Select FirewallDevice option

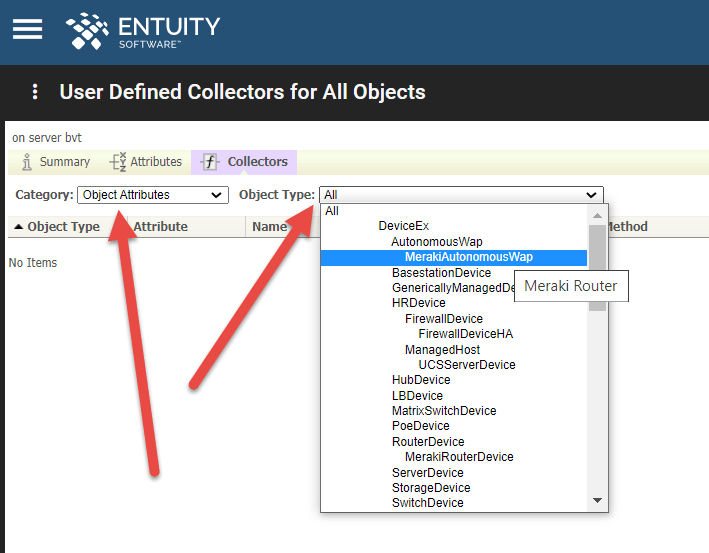454,318
